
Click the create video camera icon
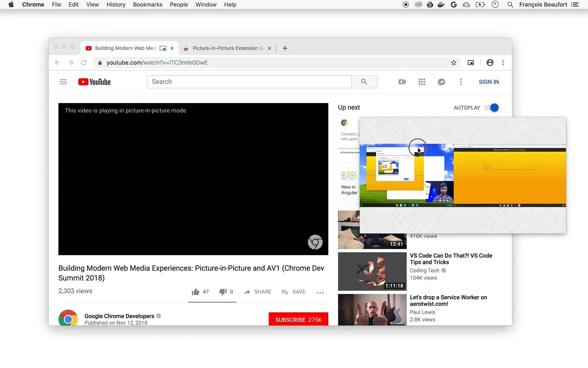[x=402, y=82]
